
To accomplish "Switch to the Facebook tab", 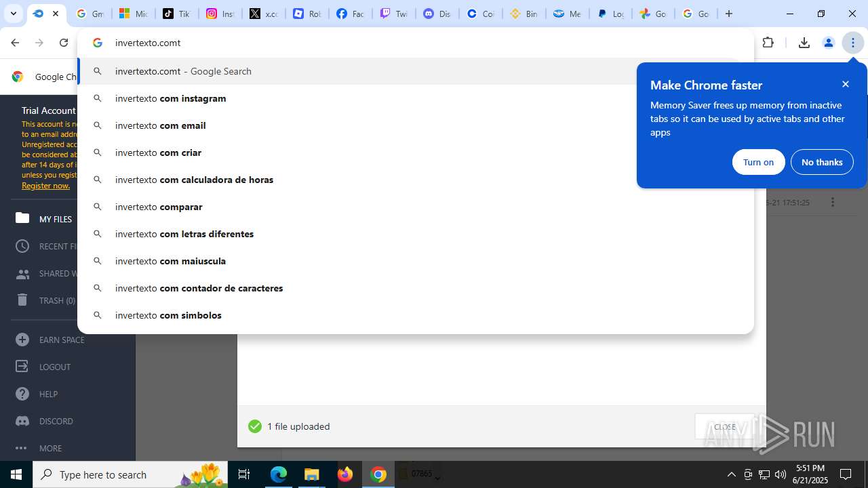I will [x=350, y=14].
